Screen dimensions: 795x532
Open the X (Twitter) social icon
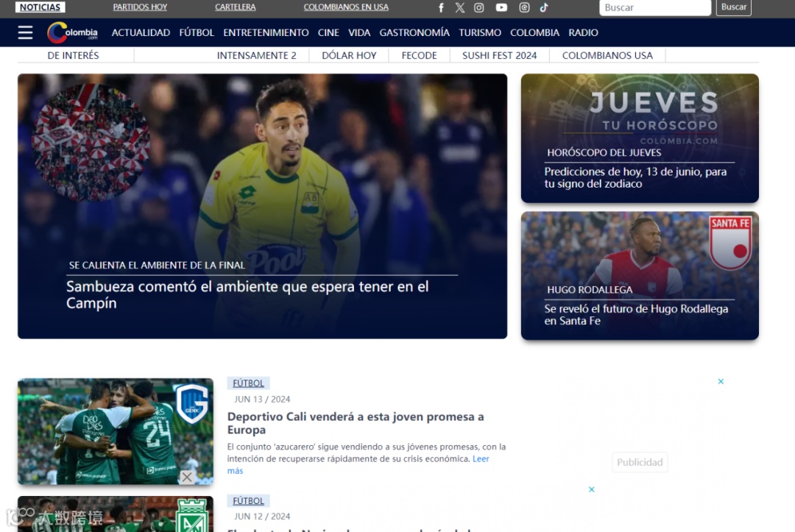[x=460, y=7]
